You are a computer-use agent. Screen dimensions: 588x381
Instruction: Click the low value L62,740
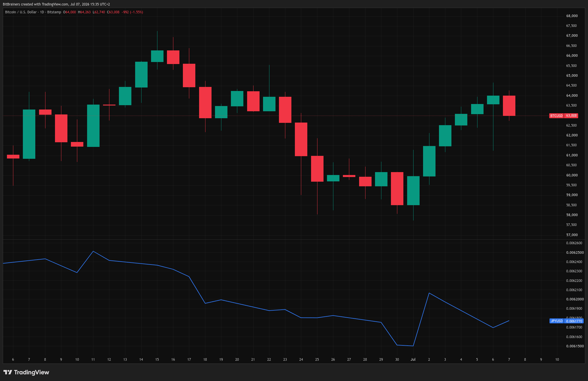[99, 12]
